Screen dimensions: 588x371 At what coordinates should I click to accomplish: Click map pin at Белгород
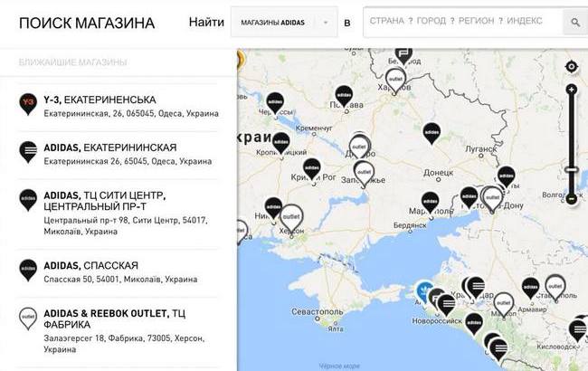(403, 55)
